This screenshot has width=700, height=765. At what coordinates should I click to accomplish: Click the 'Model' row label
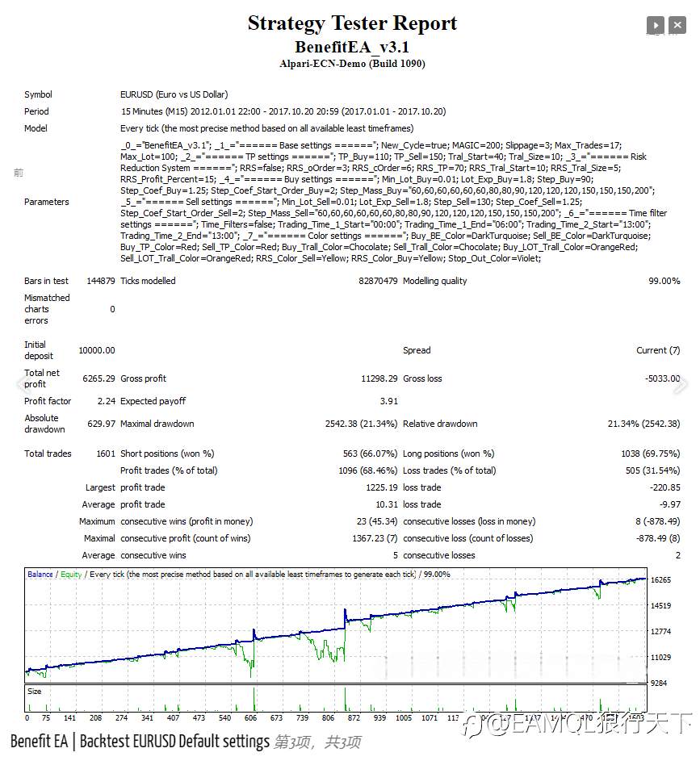(36, 128)
